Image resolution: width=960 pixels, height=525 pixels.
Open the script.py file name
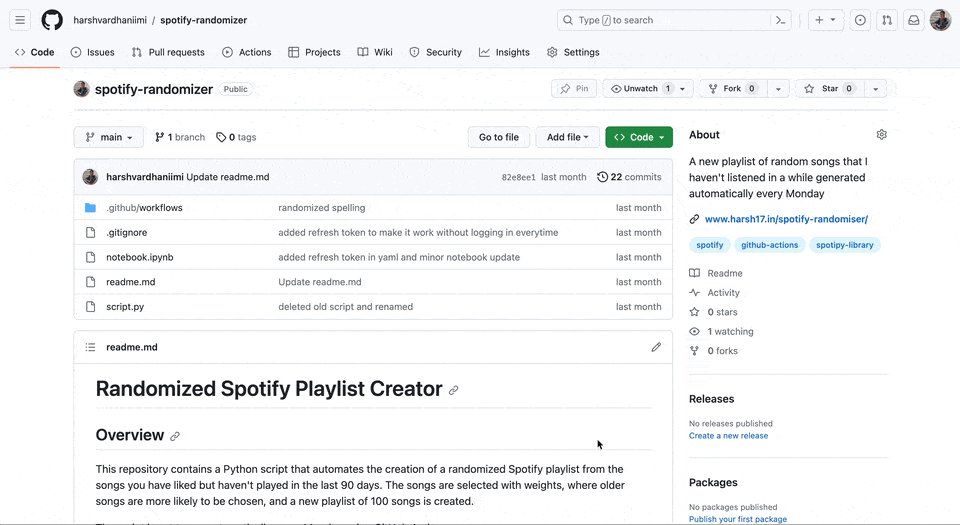pos(125,307)
